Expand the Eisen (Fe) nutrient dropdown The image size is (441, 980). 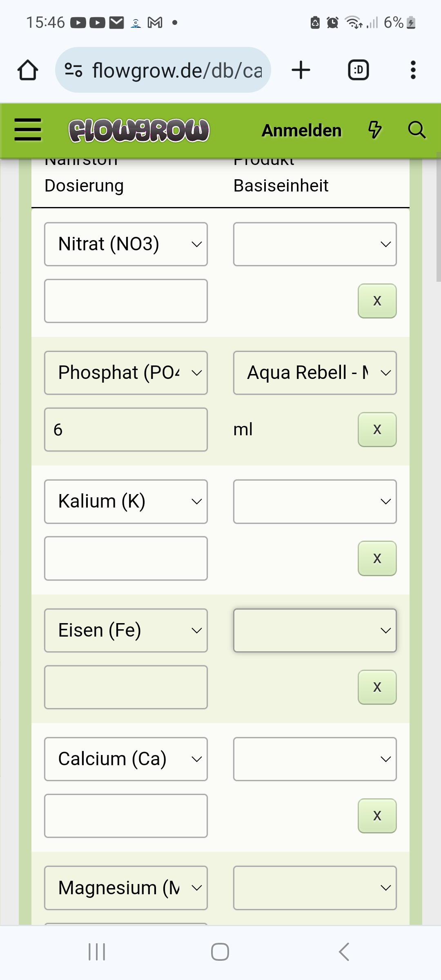pos(126,630)
